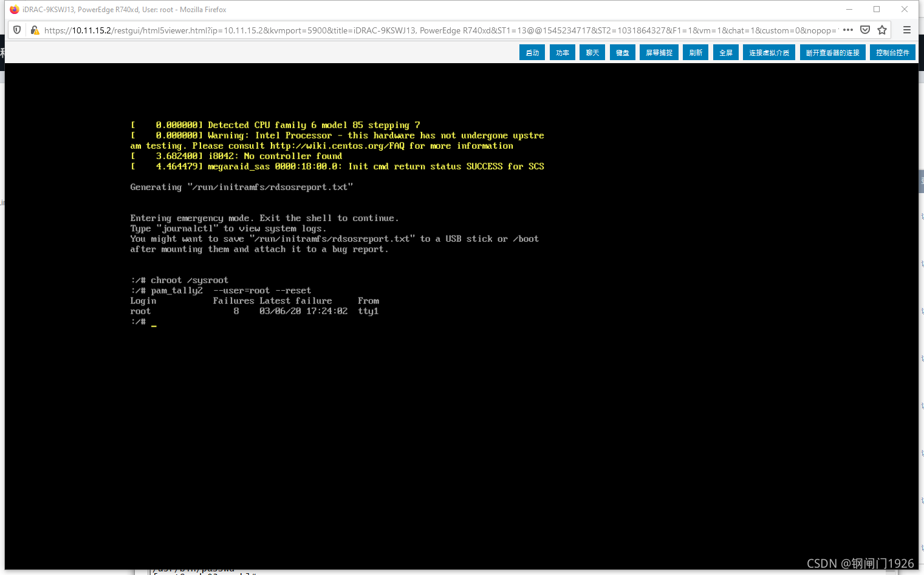Click the Firefox logo in title bar
The image size is (924, 575).
coord(15,10)
